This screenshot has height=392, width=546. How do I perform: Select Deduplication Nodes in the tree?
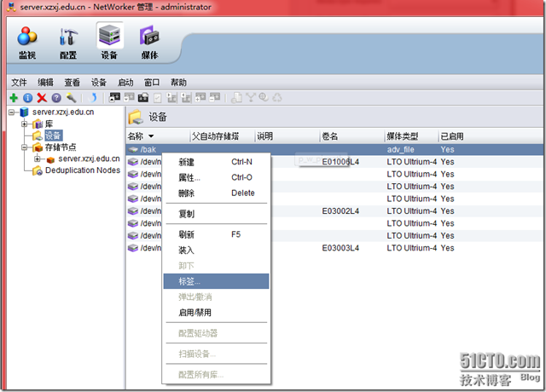(83, 170)
